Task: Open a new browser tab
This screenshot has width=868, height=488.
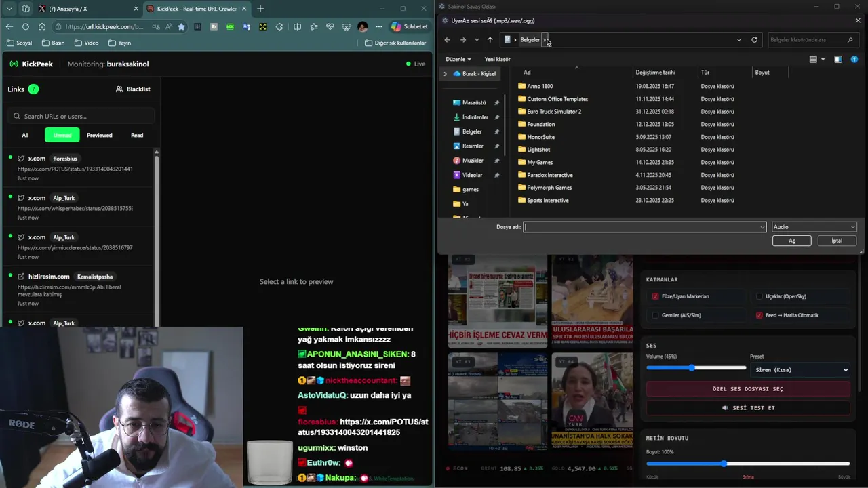Action: [260, 9]
